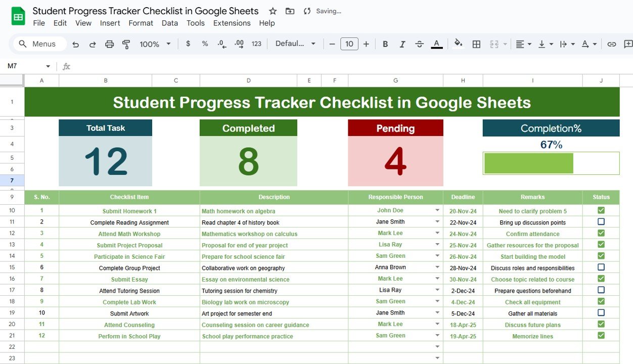Uncheck status for Perform in School Play
Screen dimensions: 633x364
(x=601, y=335)
